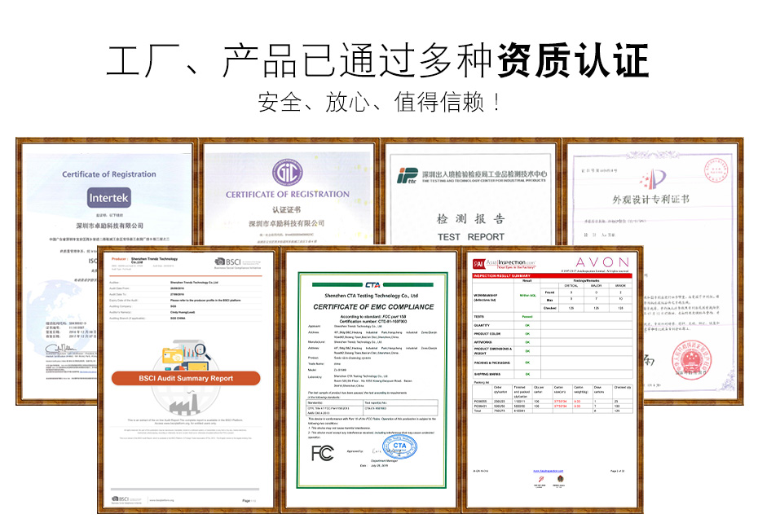Image resolution: width=758 pixels, height=532 pixels.
Task: Click the red-blue patent emblem above 外观设计专利证书
Action: [x=653, y=178]
